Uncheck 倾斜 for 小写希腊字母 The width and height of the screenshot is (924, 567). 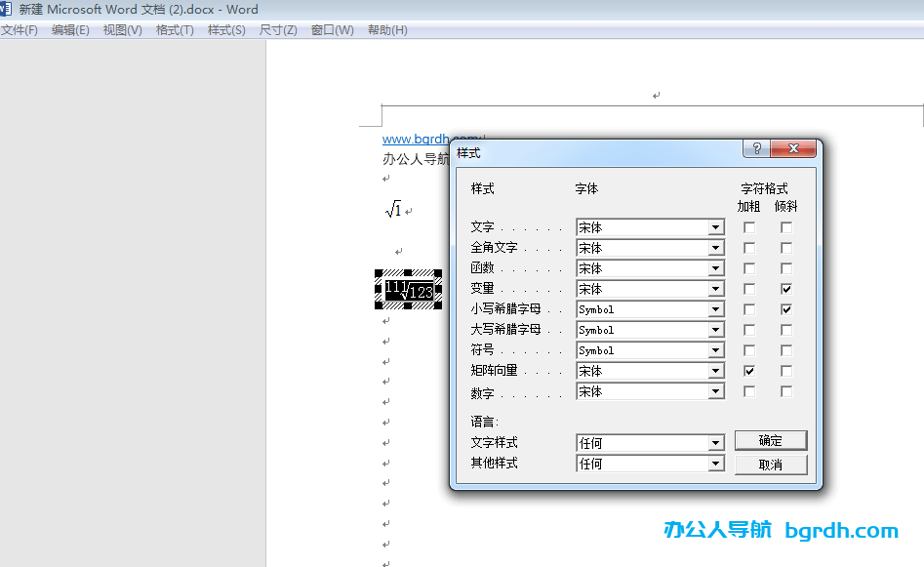click(x=786, y=308)
